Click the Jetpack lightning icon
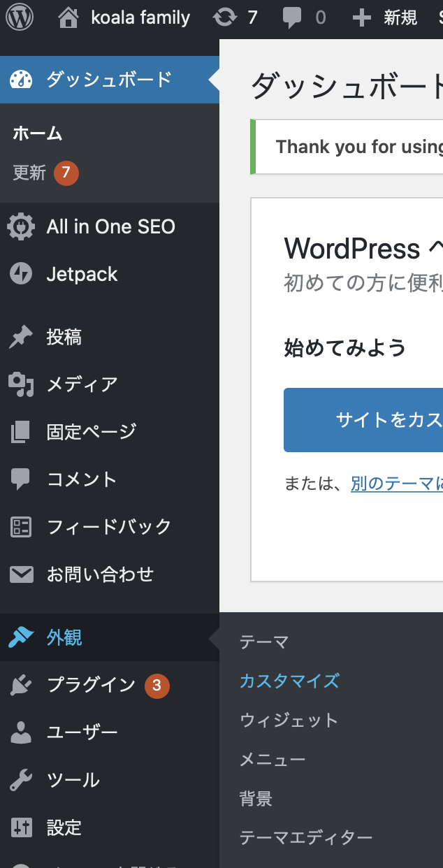Image resolution: width=443 pixels, height=868 pixels. (x=21, y=274)
